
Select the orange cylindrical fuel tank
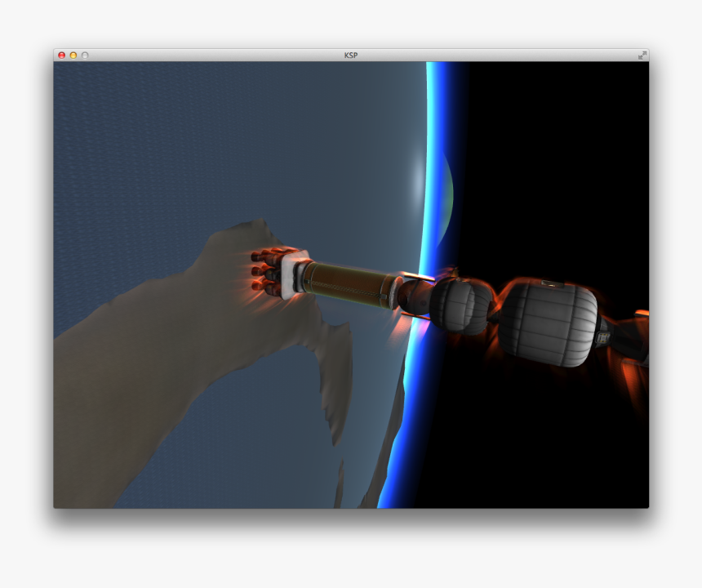[351, 284]
